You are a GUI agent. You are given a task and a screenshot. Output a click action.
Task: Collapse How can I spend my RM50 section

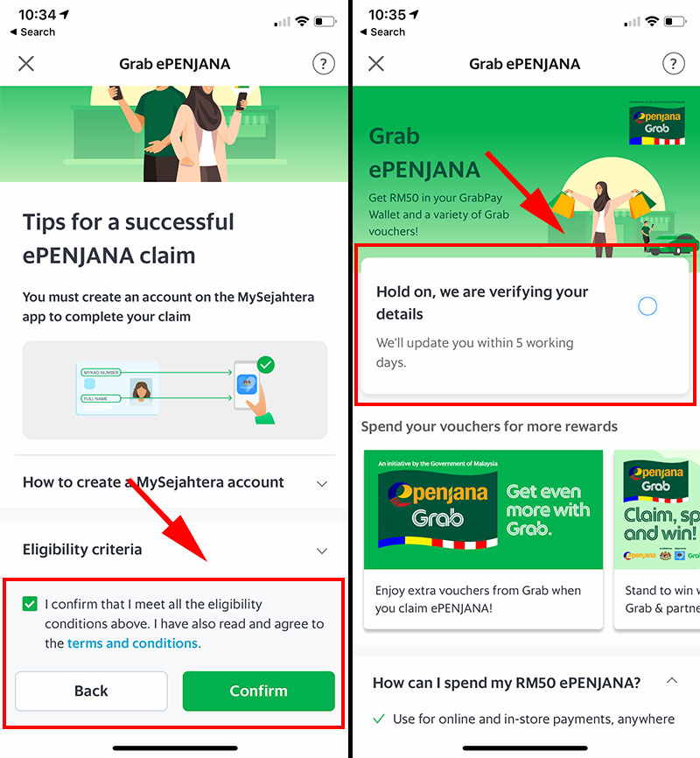[672, 681]
